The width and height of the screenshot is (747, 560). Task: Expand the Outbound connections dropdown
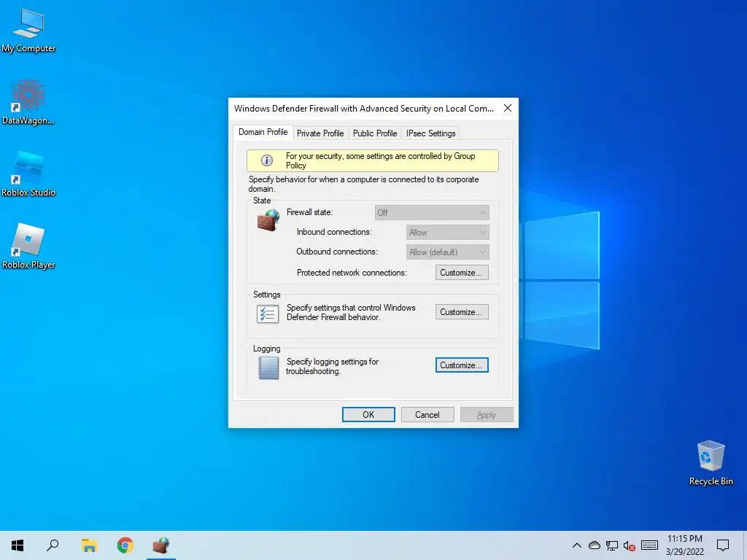pos(447,252)
